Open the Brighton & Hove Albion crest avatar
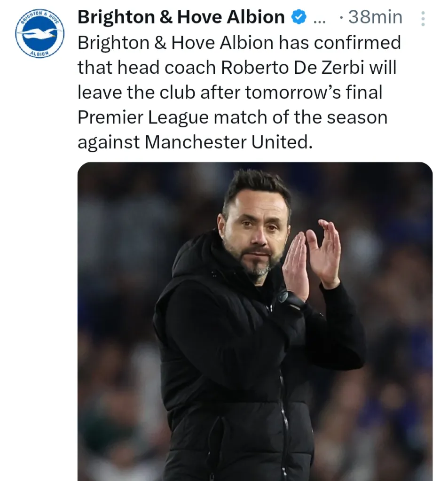Screen dimensions: 448x481 click(39, 33)
